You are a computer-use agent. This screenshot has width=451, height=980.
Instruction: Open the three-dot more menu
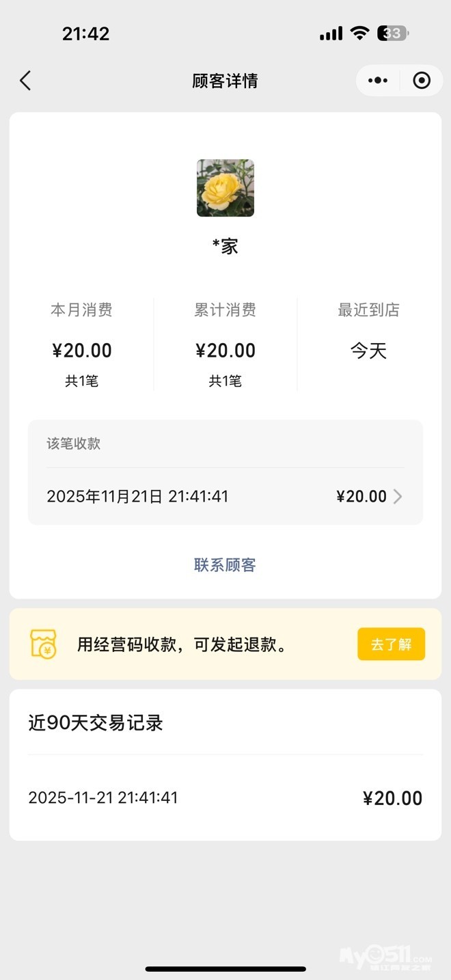377,81
